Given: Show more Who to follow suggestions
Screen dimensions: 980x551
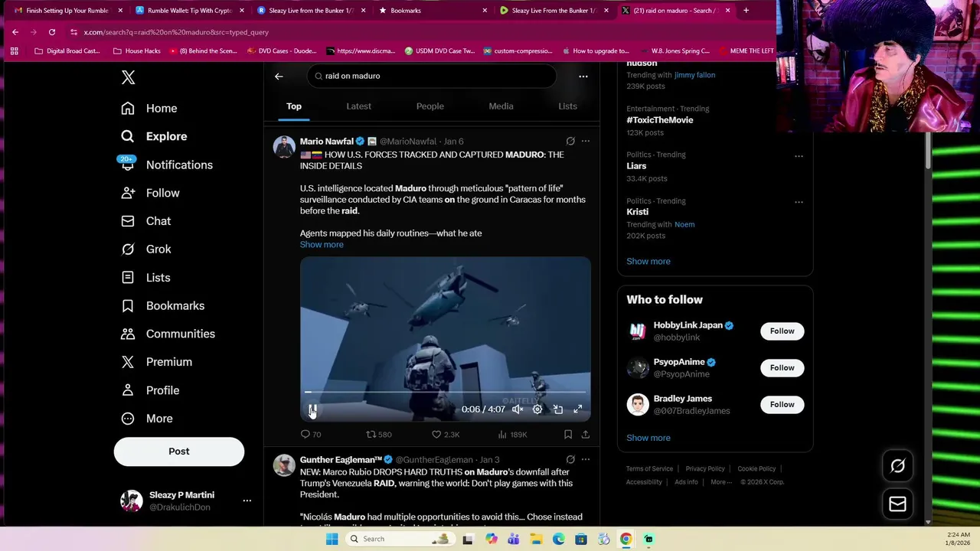Looking at the screenshot, I should 648,438.
